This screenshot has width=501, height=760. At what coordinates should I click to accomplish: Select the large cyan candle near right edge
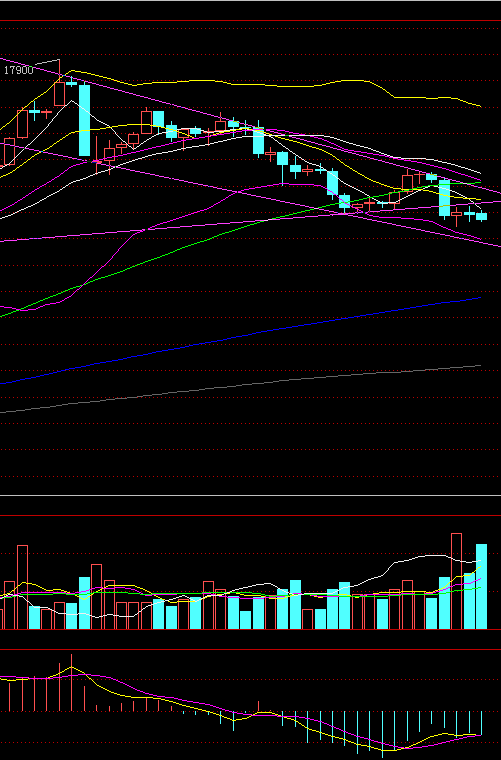[x=444, y=198]
